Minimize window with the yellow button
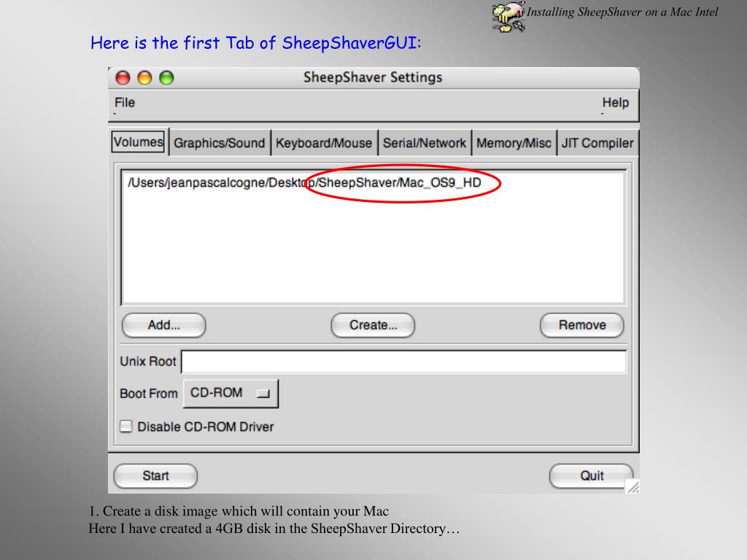Viewport: 747px width, 560px height. tap(145, 77)
